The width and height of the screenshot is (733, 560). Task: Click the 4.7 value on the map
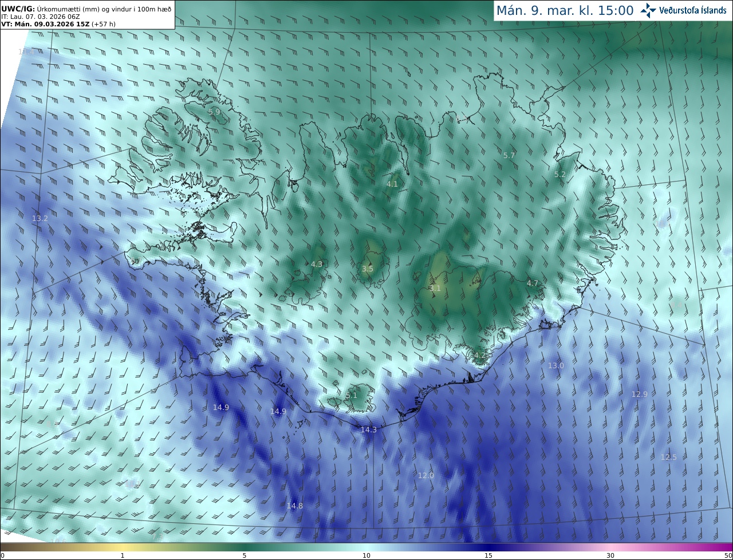click(533, 283)
